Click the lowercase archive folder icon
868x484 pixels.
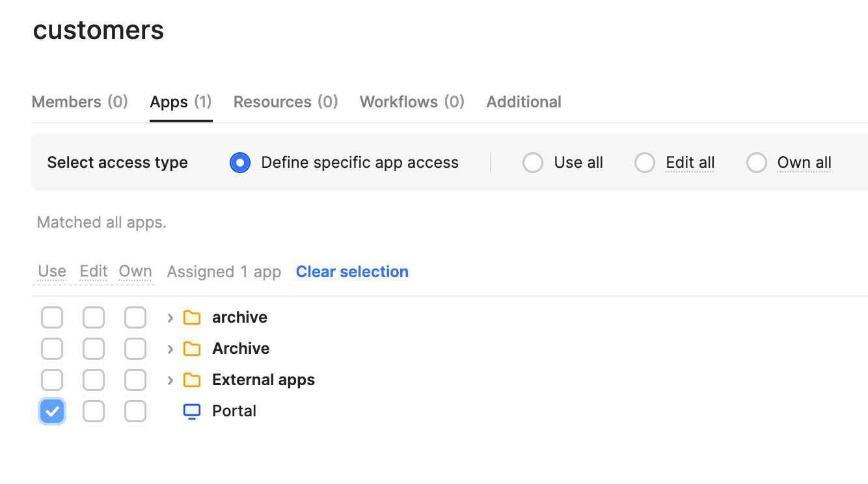191,317
